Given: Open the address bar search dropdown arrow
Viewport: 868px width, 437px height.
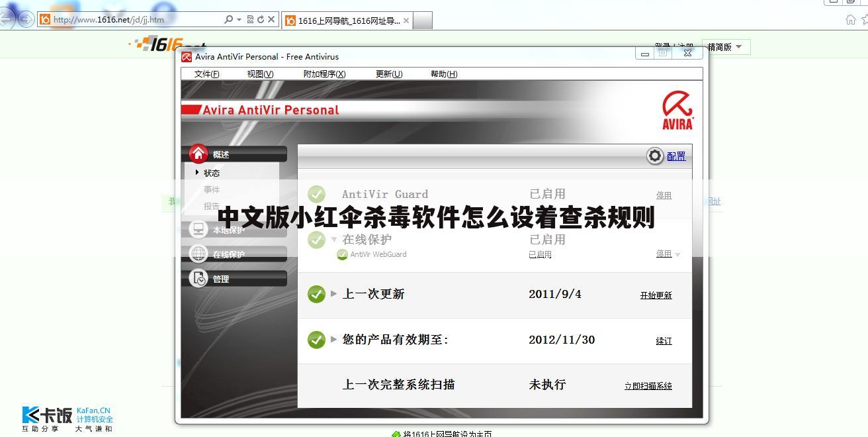Looking at the screenshot, I should tap(239, 20).
